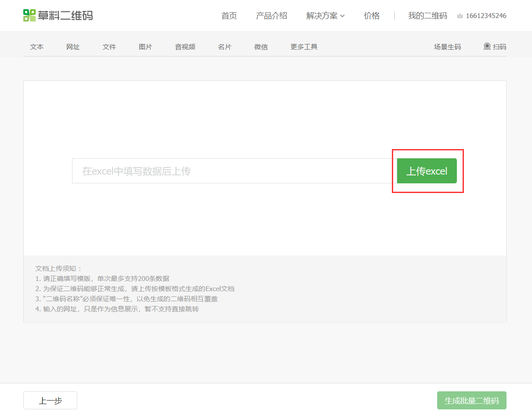This screenshot has height=412, width=532.
Task: Navigate to 首页 in the top menu
Action: click(229, 15)
